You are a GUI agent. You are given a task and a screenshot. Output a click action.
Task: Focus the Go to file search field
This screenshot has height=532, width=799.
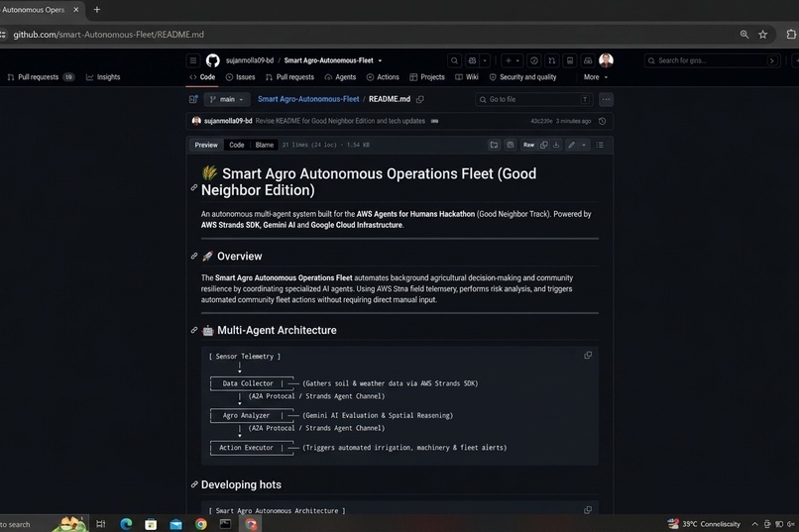(x=534, y=99)
